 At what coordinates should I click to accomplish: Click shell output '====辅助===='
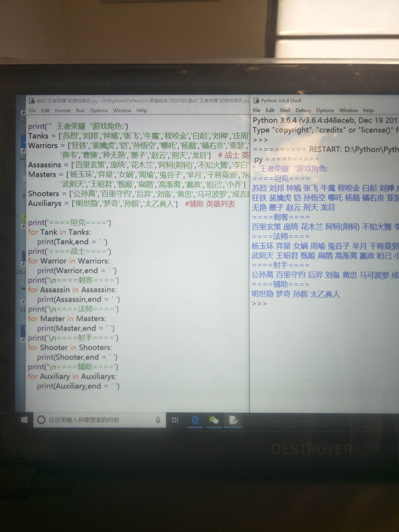(281, 284)
